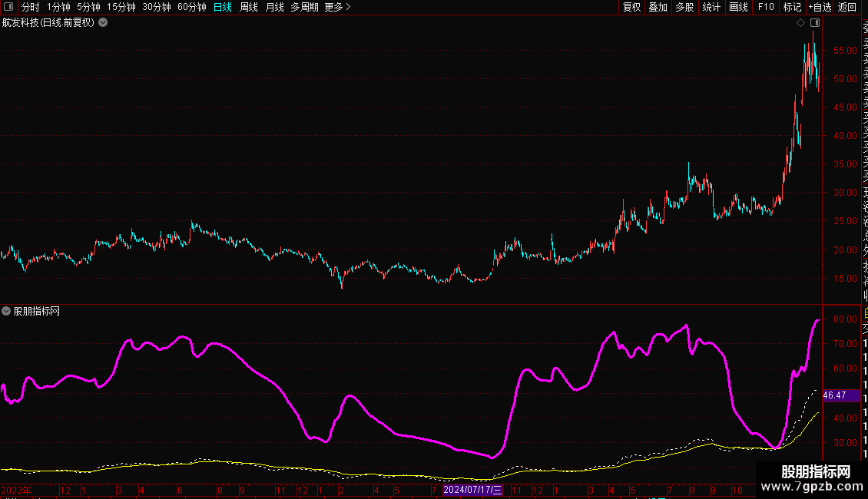Click the 叠加 overlay button
This screenshot has height=499, width=868.
(x=658, y=7)
